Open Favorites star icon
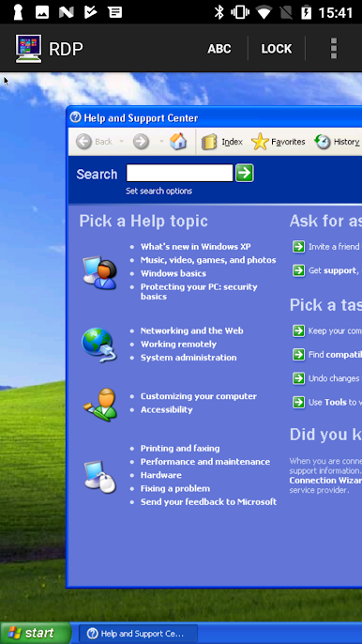 point(260,142)
